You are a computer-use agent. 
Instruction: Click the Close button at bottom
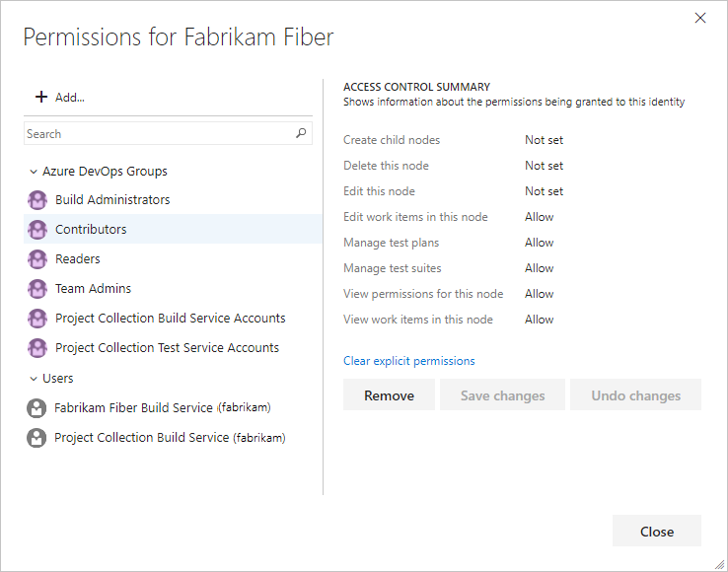click(656, 532)
